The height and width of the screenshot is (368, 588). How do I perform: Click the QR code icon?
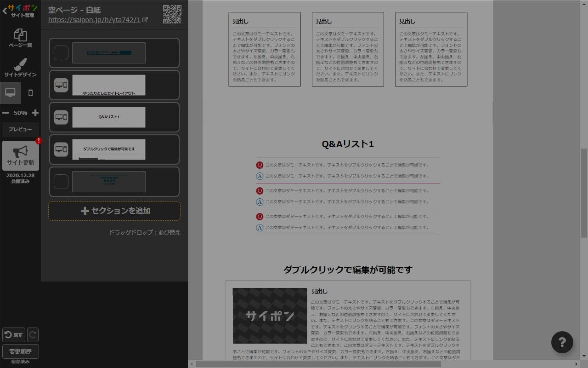click(x=172, y=14)
